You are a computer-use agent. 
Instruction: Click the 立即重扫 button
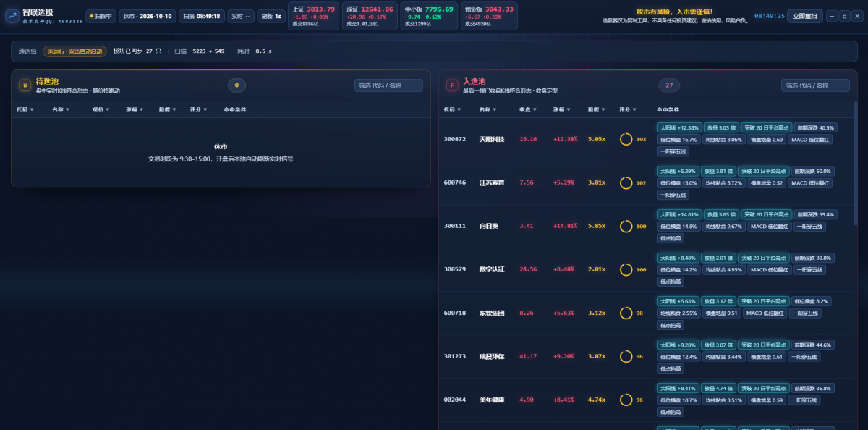point(805,16)
